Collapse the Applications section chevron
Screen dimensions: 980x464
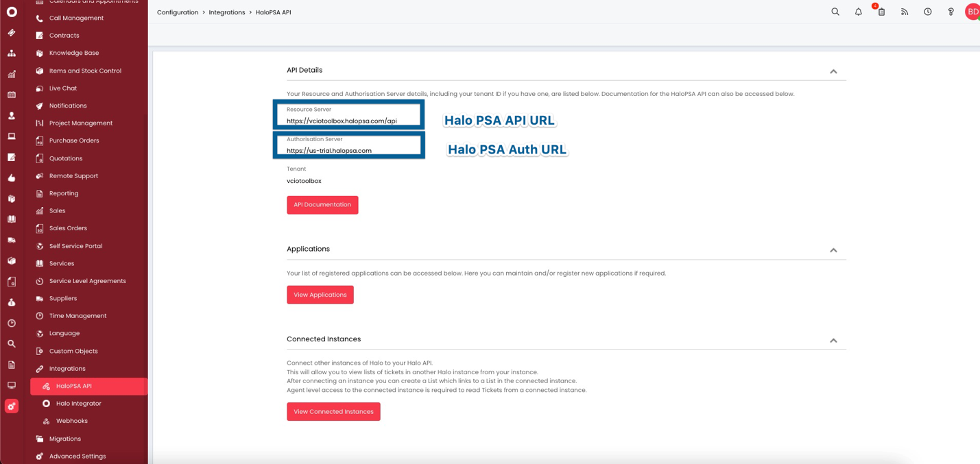point(833,250)
